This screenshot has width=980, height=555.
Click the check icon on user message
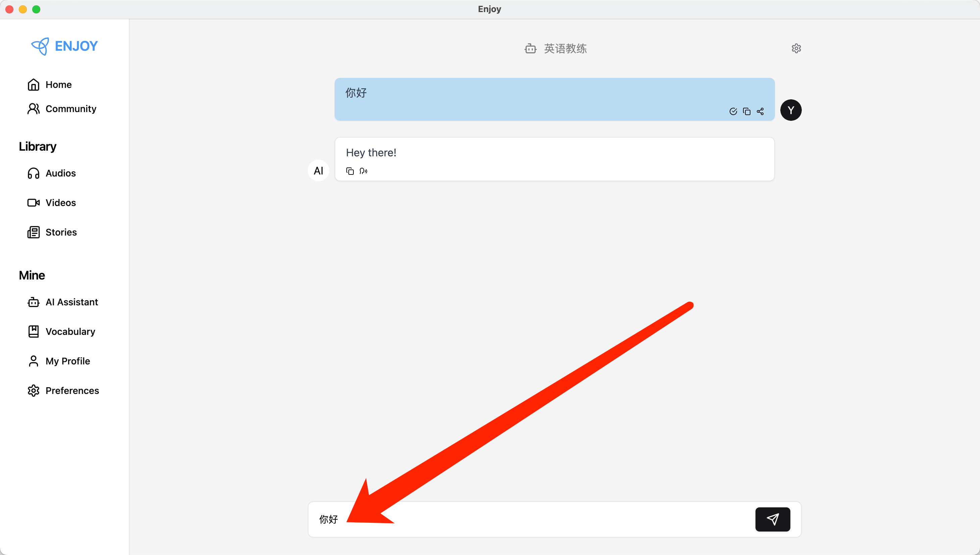733,111
